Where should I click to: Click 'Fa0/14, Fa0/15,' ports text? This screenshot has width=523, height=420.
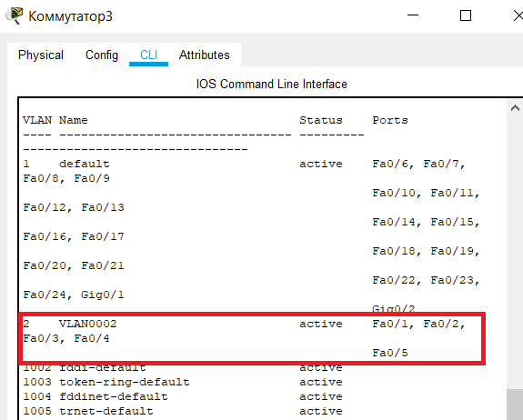[x=426, y=222]
